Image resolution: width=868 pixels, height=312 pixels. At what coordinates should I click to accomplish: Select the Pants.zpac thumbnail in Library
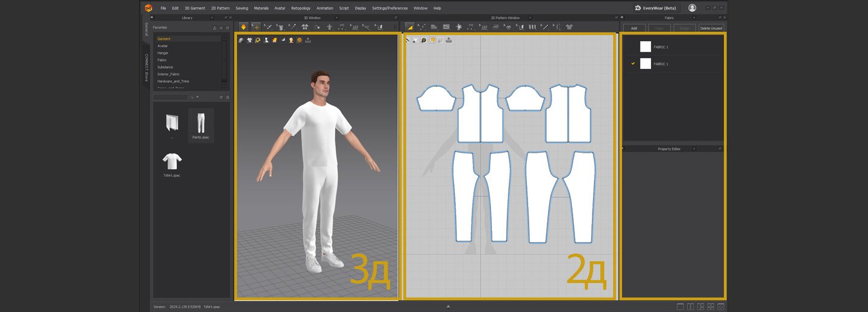point(201,124)
